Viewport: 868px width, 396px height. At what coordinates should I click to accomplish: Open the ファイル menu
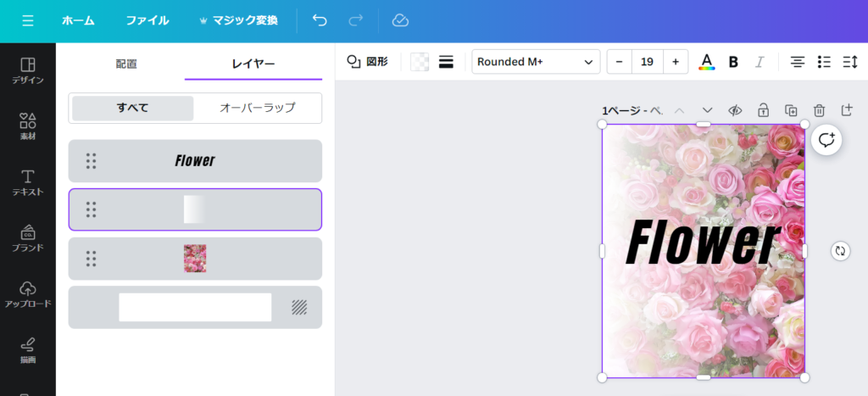coord(147,20)
